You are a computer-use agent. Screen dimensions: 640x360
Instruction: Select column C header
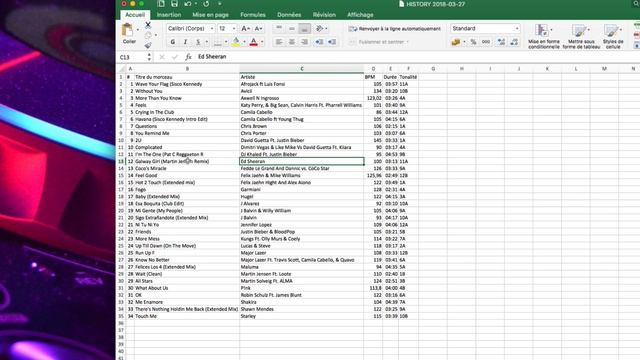302,69
